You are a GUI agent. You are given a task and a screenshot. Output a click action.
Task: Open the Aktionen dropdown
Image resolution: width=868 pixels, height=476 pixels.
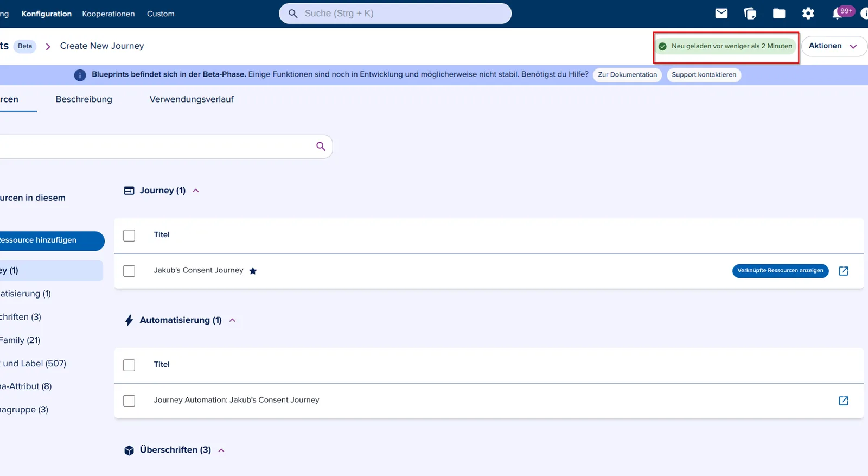833,46
